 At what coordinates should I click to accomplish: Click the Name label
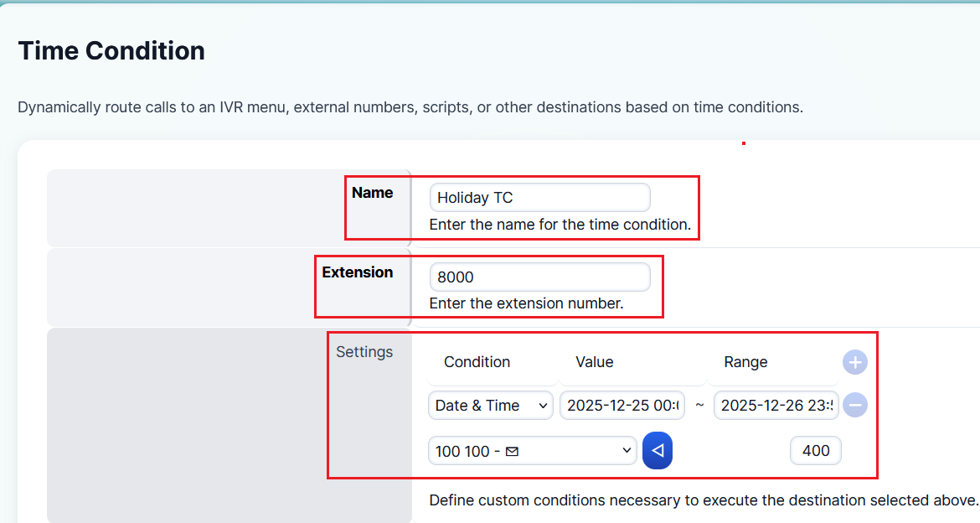[x=372, y=193]
